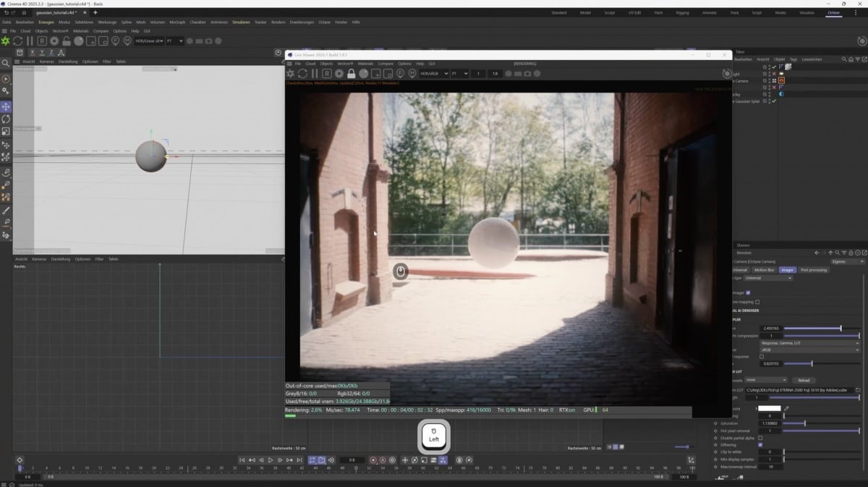Switch to Post processing tab
The height and width of the screenshot is (487, 868).
(x=814, y=270)
